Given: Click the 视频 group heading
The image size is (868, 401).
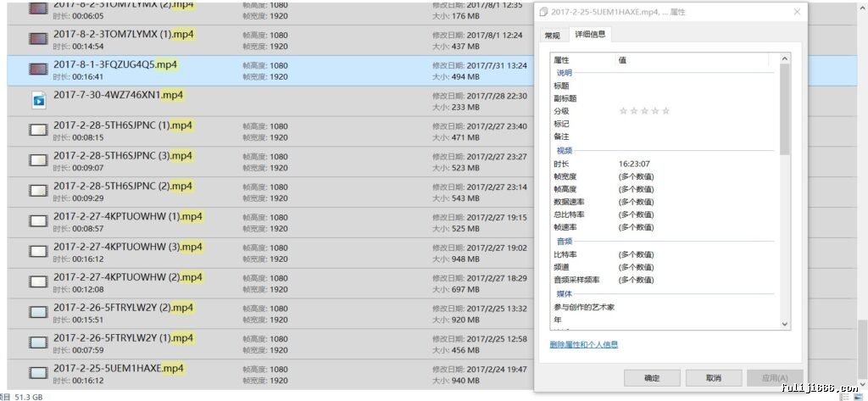Looking at the screenshot, I should point(564,151).
